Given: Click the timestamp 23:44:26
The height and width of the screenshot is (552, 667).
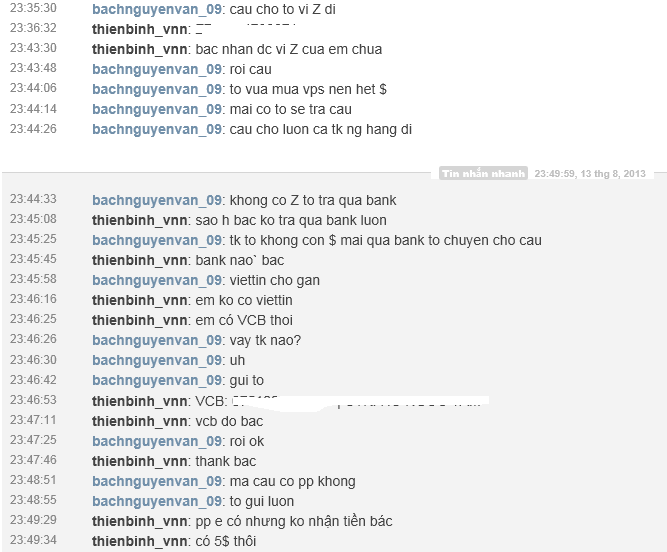Looking at the screenshot, I should click(33, 128).
